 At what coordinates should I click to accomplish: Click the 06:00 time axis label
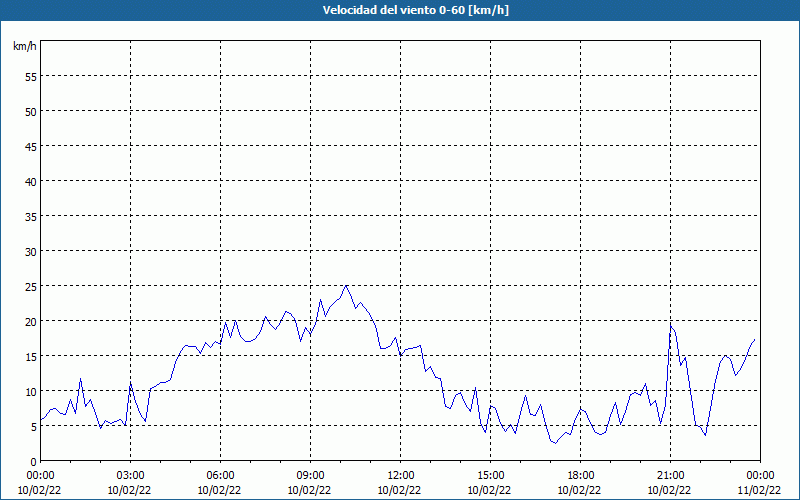click(220, 475)
